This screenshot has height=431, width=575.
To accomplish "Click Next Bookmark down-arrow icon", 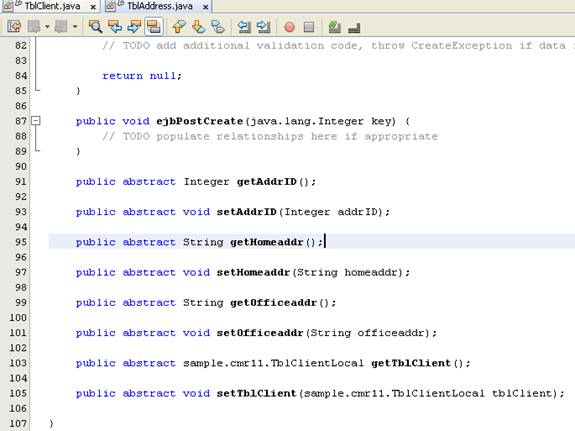I will [198, 26].
